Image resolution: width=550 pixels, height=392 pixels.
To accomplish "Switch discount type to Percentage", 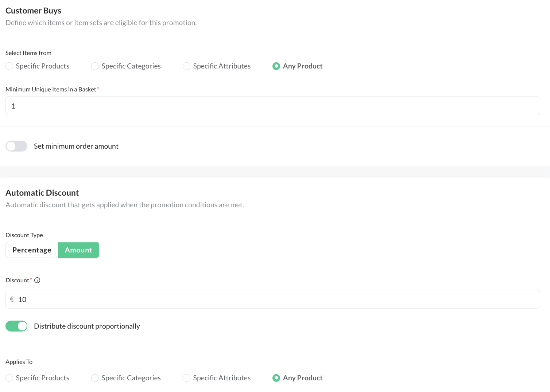I will 32,250.
